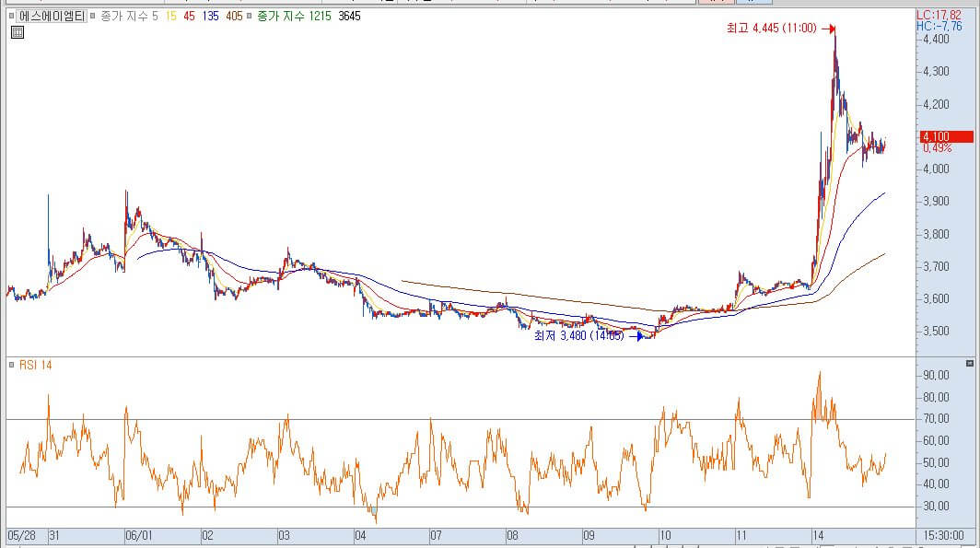The image size is (980, 548).
Task: Click the HC:-7.76 value
Action: point(939,26)
